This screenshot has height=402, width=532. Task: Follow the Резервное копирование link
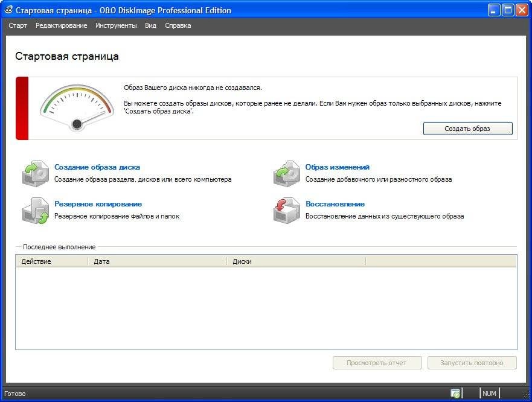pyautogui.click(x=98, y=204)
